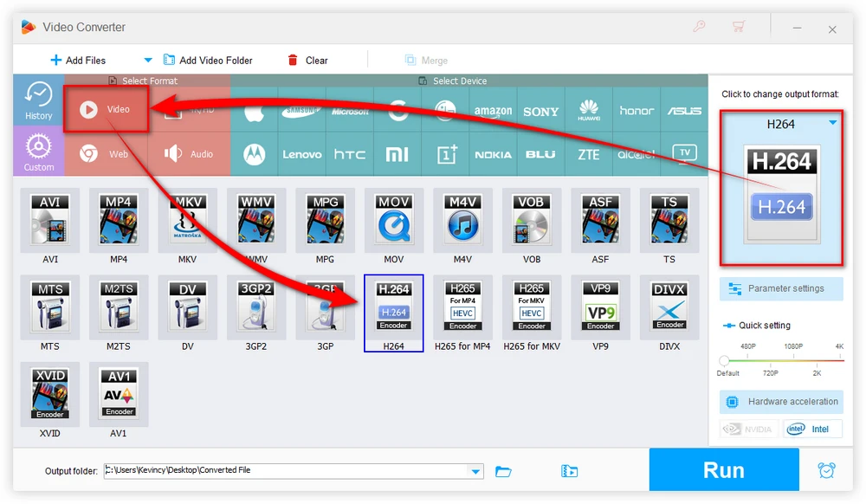Choose the MPG format icon

(x=326, y=220)
